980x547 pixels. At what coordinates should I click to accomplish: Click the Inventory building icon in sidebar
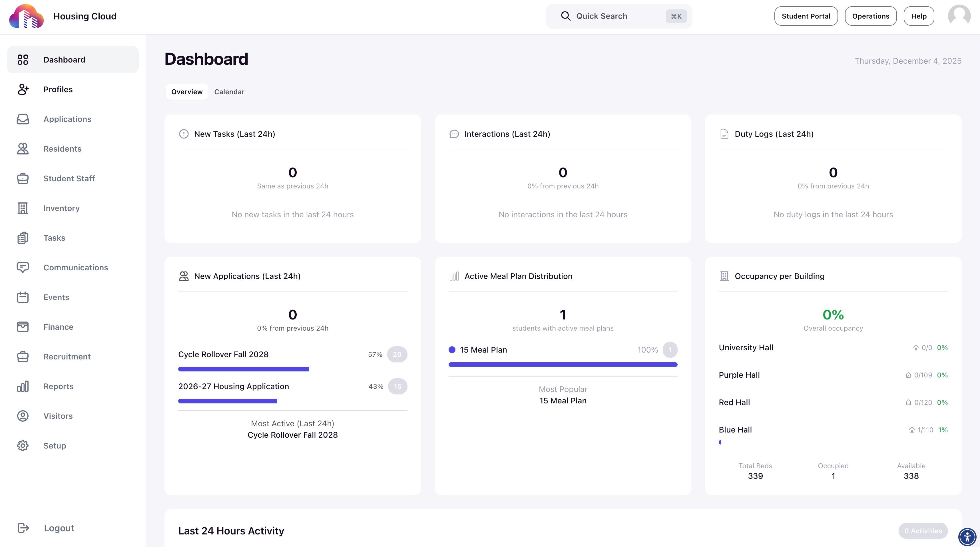click(23, 208)
